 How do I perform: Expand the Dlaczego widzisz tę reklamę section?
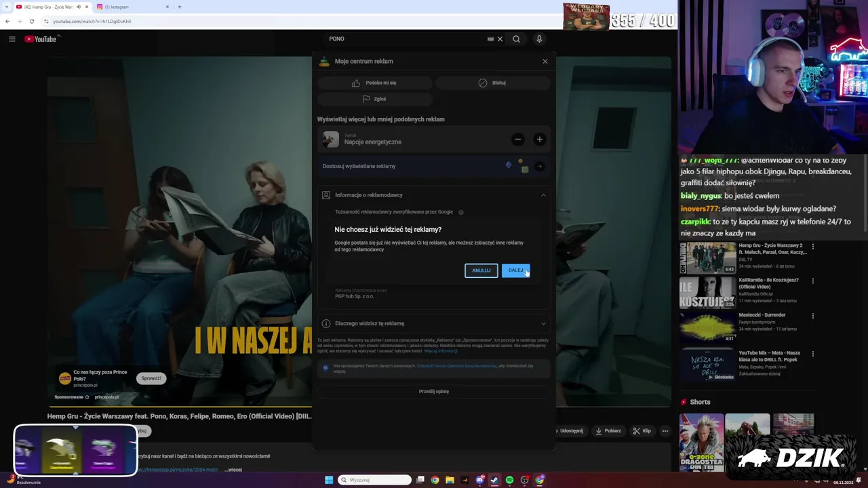pyautogui.click(x=433, y=323)
